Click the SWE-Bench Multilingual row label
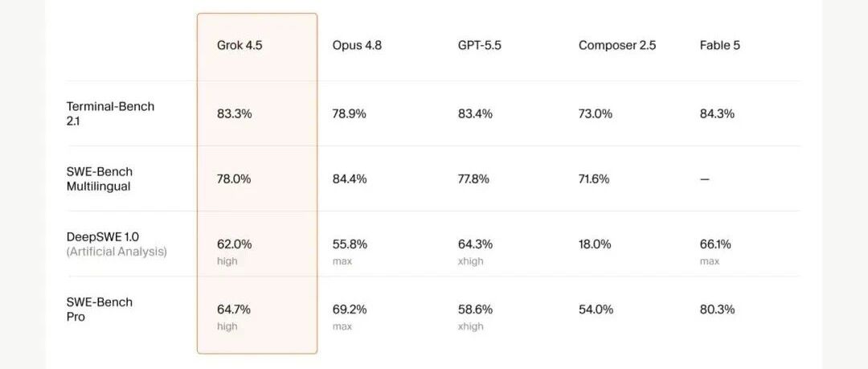The image size is (868, 369). click(100, 179)
